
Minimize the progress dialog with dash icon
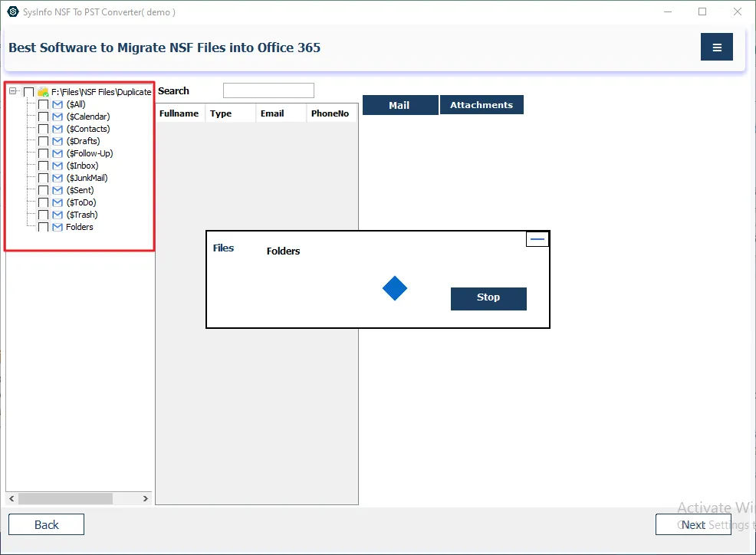click(x=537, y=239)
